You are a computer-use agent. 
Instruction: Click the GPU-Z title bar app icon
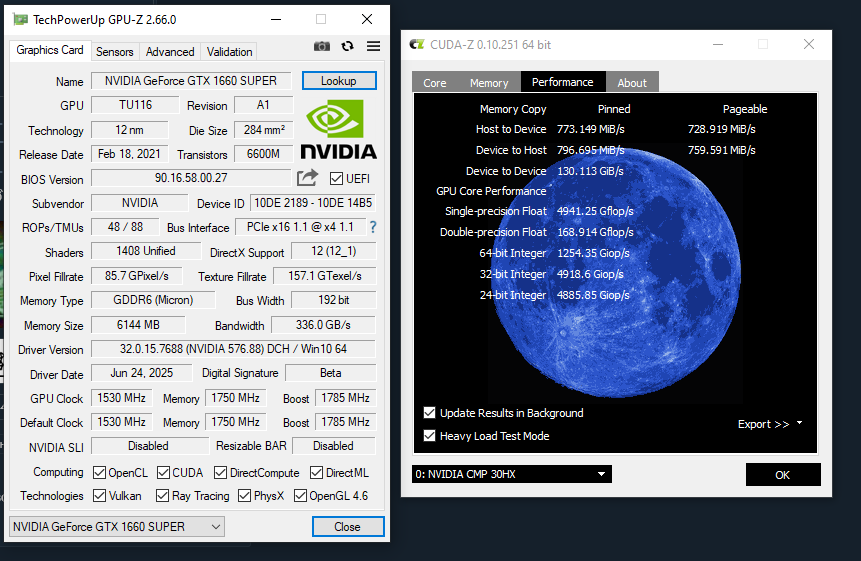point(21,20)
